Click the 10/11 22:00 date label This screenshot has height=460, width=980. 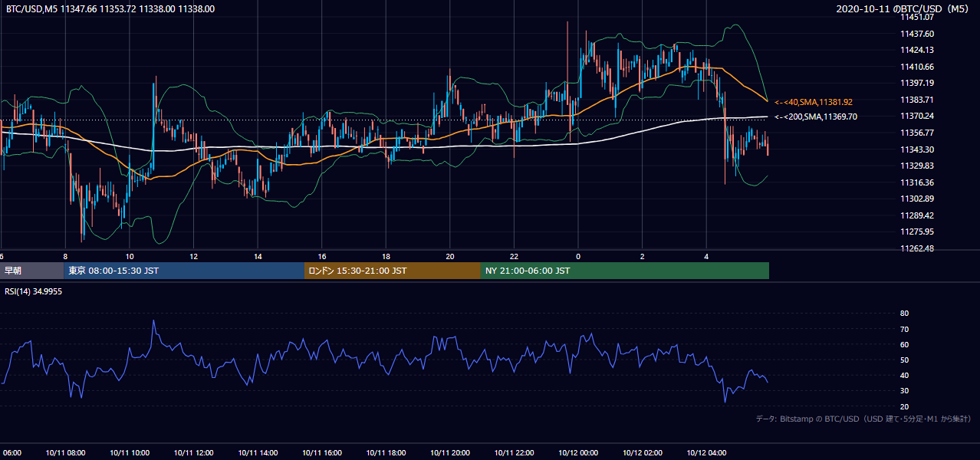[515, 453]
